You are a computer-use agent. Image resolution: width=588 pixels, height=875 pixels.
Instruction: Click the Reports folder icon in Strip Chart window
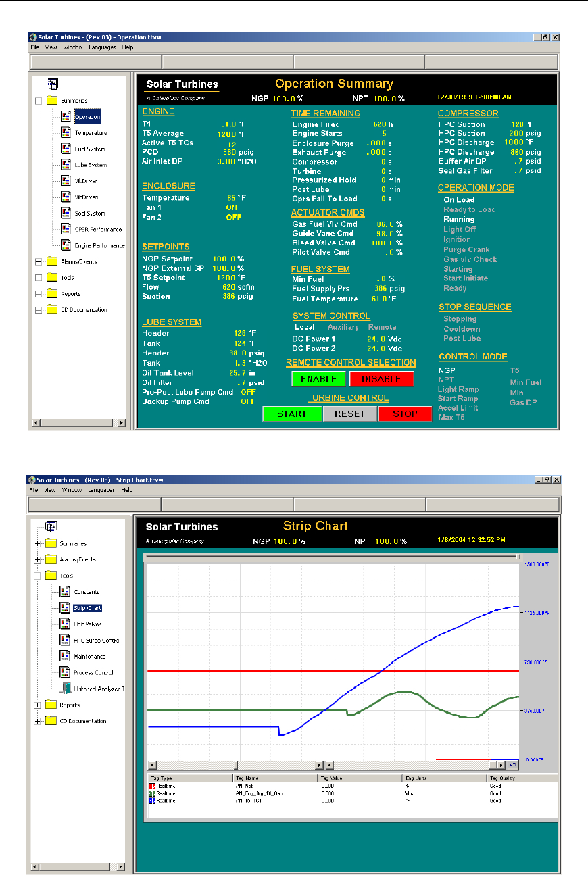[51, 705]
